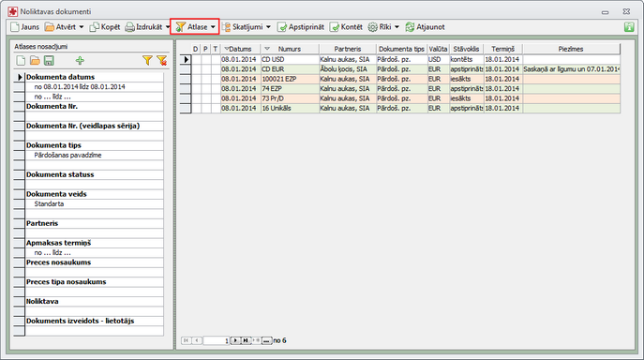Click the T column header
The height and width of the screenshot is (360, 644).
coord(216,49)
